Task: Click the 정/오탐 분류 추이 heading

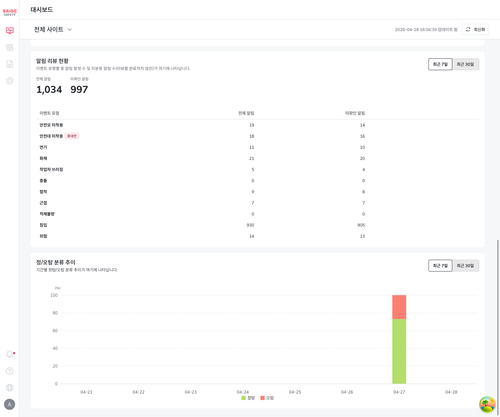Action: click(56, 262)
